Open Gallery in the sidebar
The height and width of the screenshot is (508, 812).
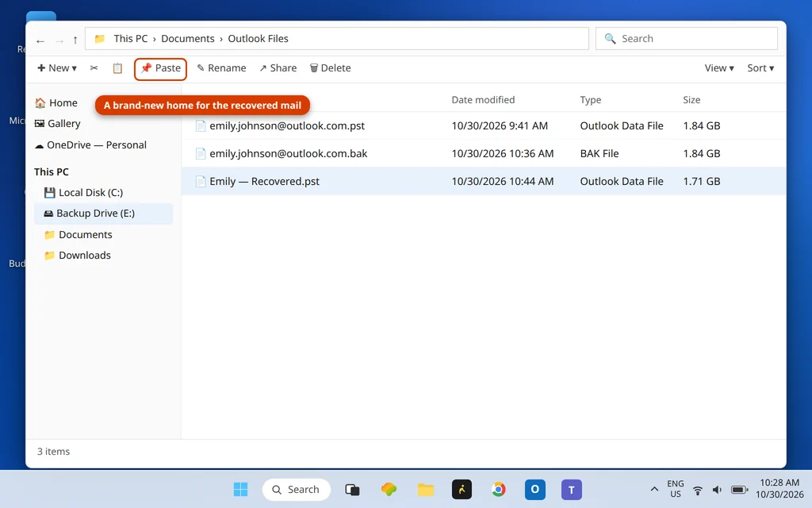(57, 123)
